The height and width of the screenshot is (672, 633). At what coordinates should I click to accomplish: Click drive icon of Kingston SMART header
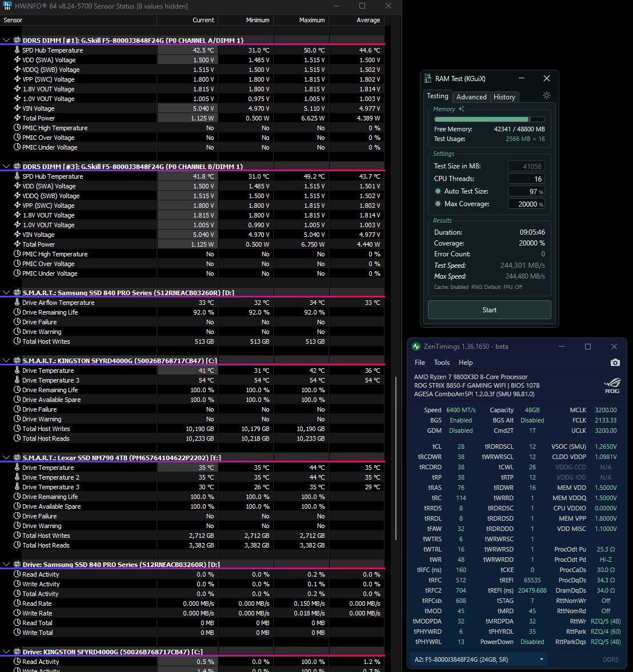tap(17, 360)
